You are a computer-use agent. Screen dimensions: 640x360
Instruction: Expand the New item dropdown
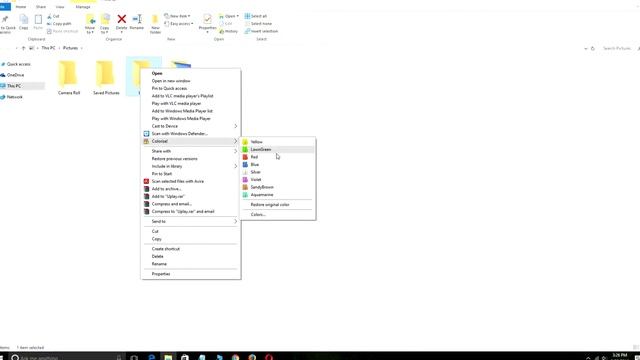pyautogui.click(x=178, y=16)
